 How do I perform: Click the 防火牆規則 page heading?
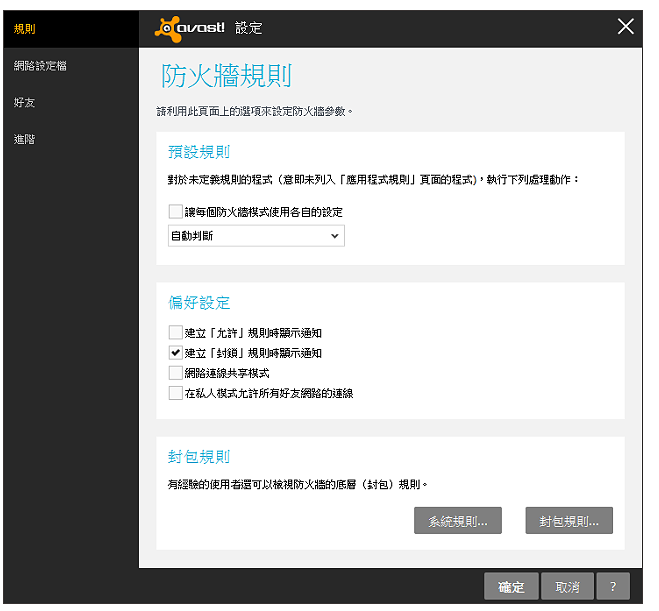click(227, 76)
